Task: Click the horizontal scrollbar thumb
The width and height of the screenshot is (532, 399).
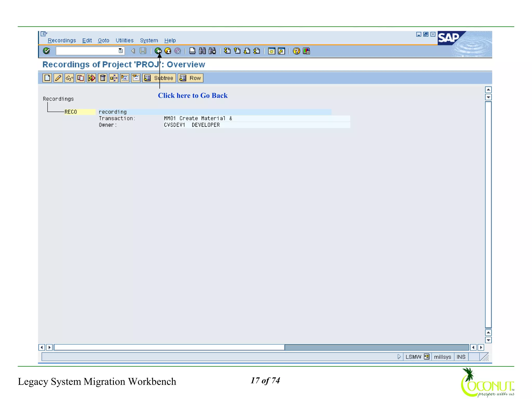Action: [x=169, y=347]
